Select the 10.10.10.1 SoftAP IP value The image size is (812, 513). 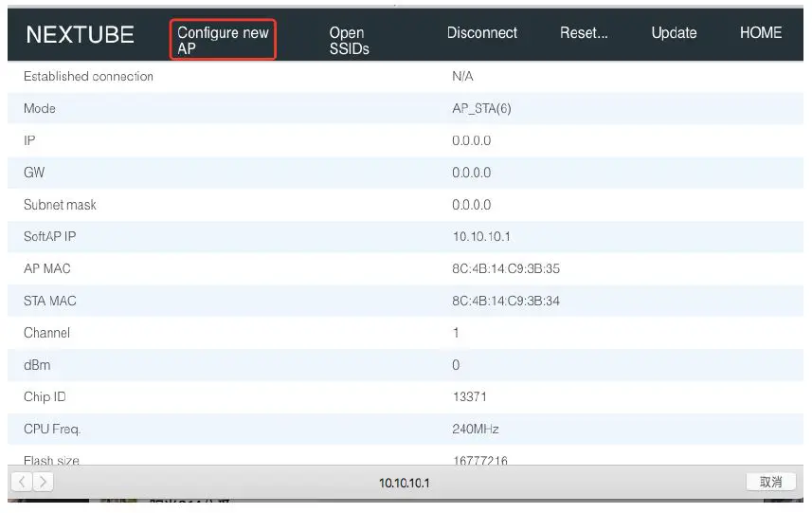(481, 236)
